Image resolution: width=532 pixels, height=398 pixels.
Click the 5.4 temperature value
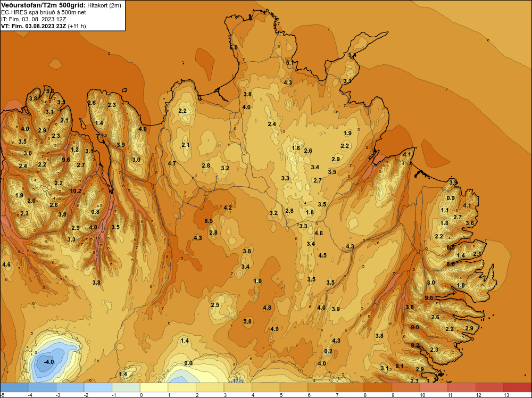pyautogui.click(x=352, y=55)
